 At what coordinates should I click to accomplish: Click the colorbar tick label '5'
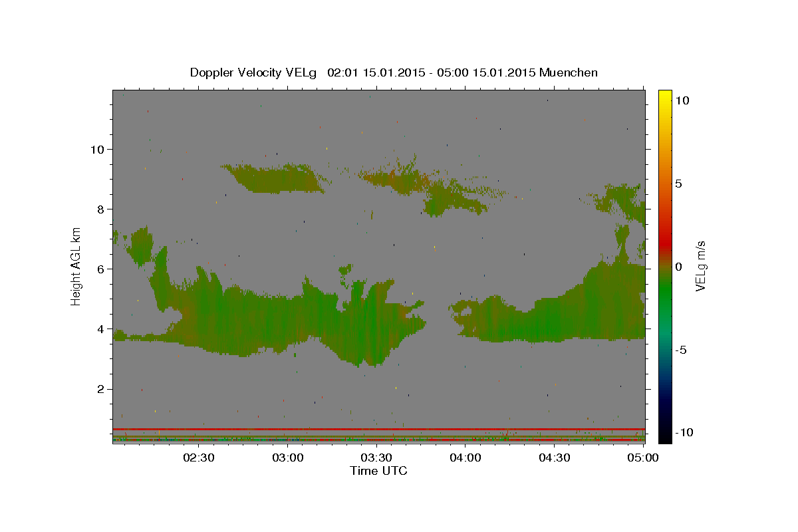[x=678, y=184]
